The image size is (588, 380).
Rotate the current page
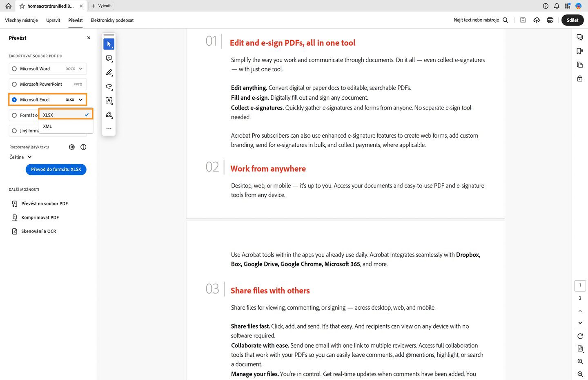point(580,336)
